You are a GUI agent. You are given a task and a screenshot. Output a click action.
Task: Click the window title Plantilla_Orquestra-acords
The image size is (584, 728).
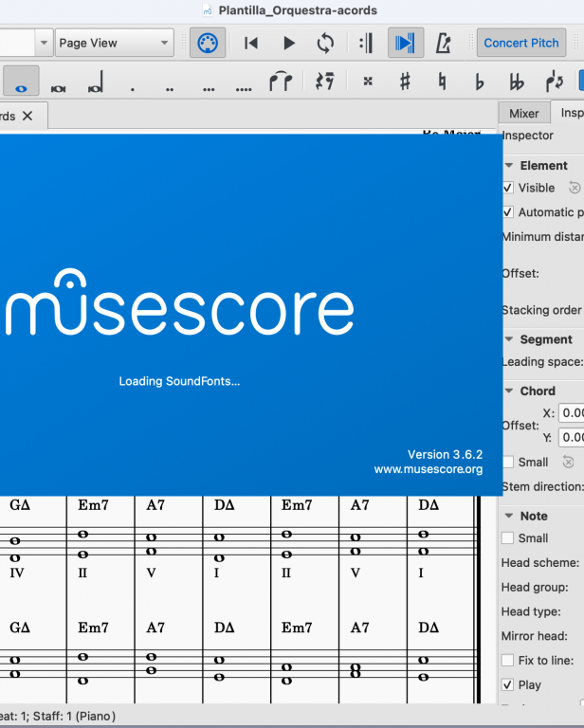pos(298,10)
